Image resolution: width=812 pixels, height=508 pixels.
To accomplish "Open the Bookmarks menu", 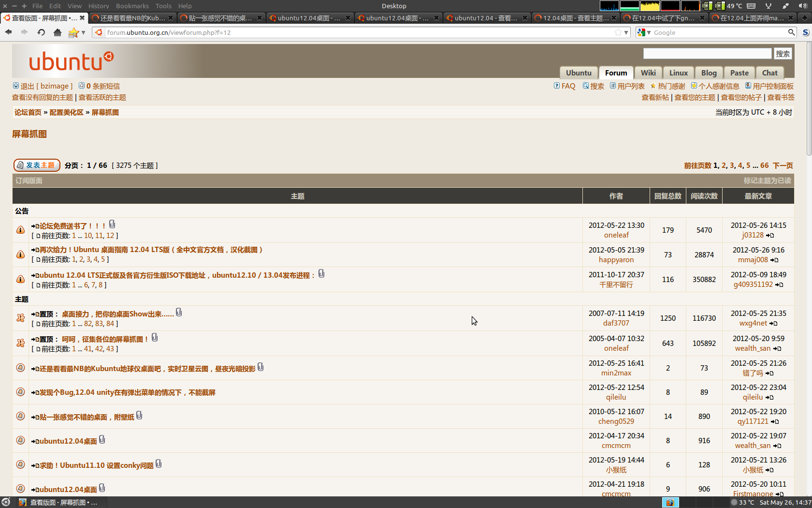I will [x=132, y=6].
